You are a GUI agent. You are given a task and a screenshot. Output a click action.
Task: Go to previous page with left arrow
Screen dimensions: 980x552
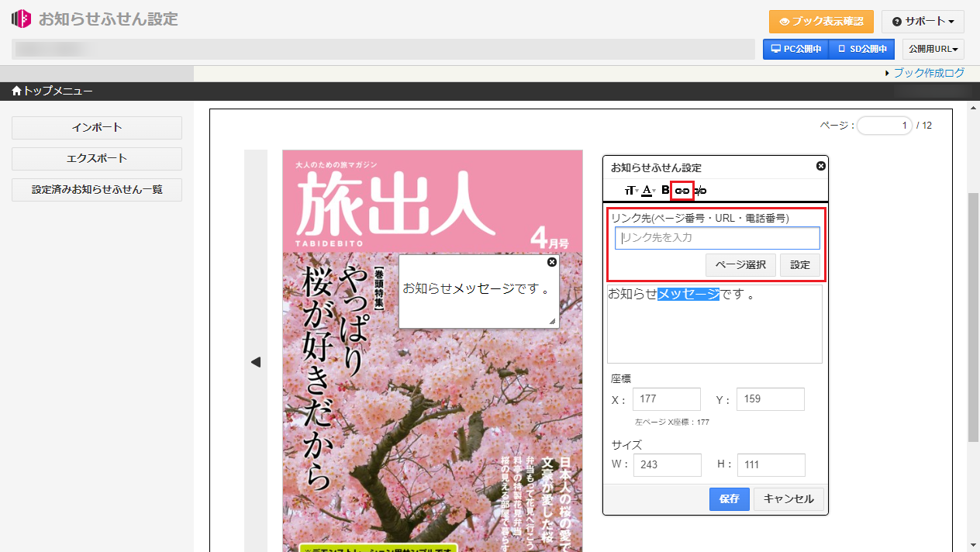pyautogui.click(x=256, y=362)
